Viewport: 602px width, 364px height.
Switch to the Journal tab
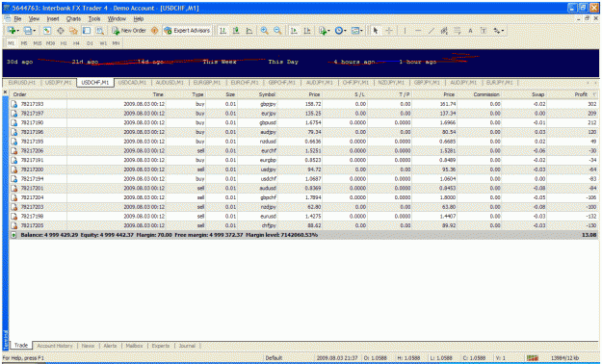click(187, 346)
